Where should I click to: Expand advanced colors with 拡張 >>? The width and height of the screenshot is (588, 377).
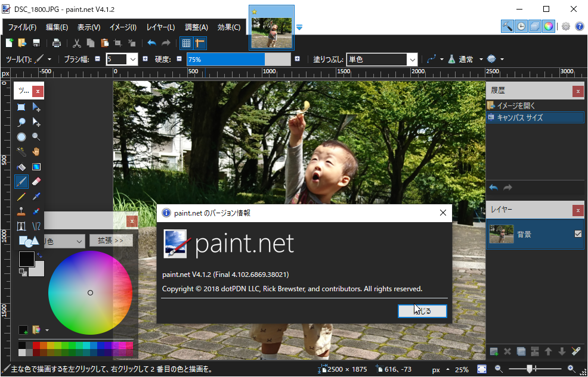tap(110, 241)
